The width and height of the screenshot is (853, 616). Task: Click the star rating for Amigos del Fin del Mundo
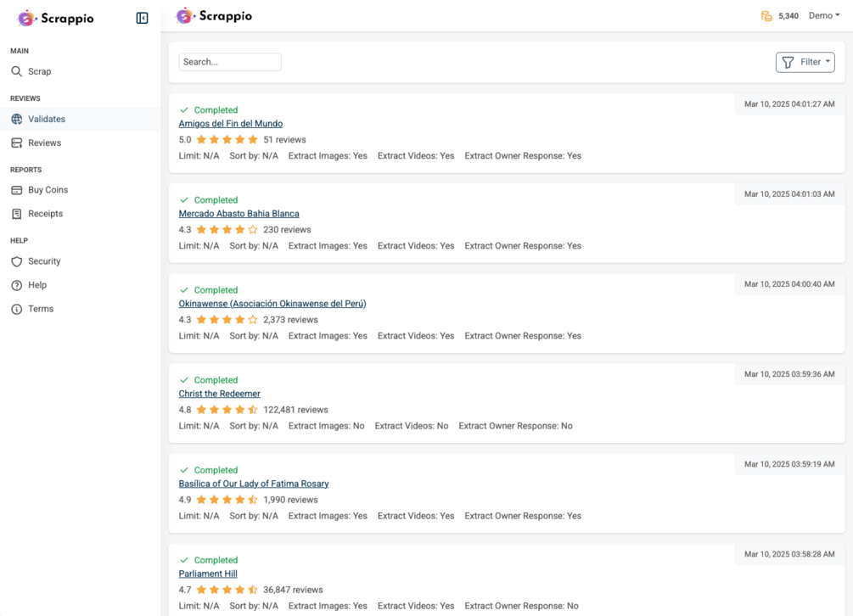227,140
